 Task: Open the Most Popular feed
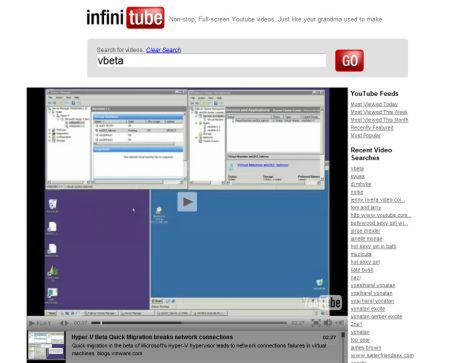(365, 135)
